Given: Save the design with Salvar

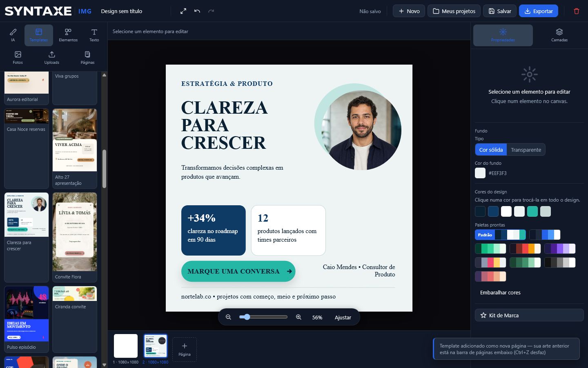Looking at the screenshot, I should pyautogui.click(x=500, y=11).
